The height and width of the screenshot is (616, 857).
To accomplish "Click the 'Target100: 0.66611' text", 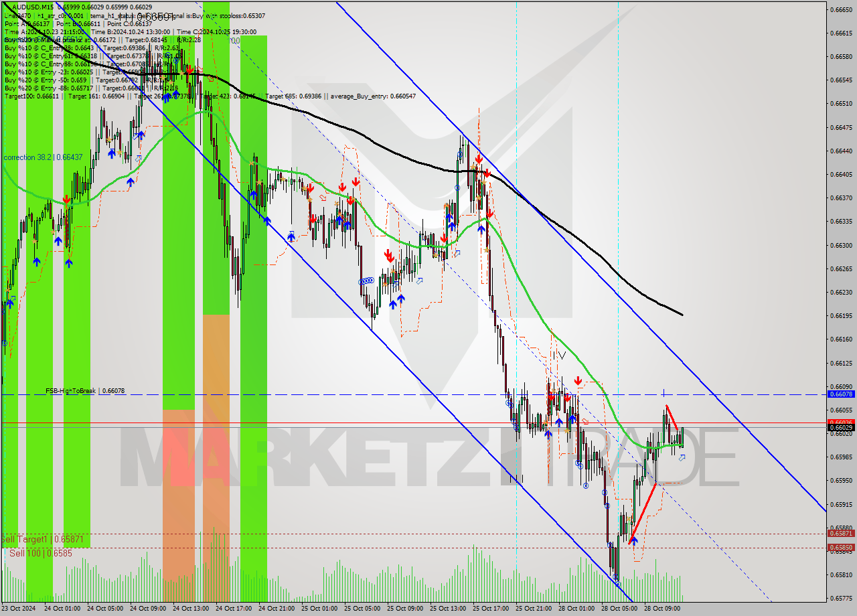I will pyautogui.click(x=32, y=96).
